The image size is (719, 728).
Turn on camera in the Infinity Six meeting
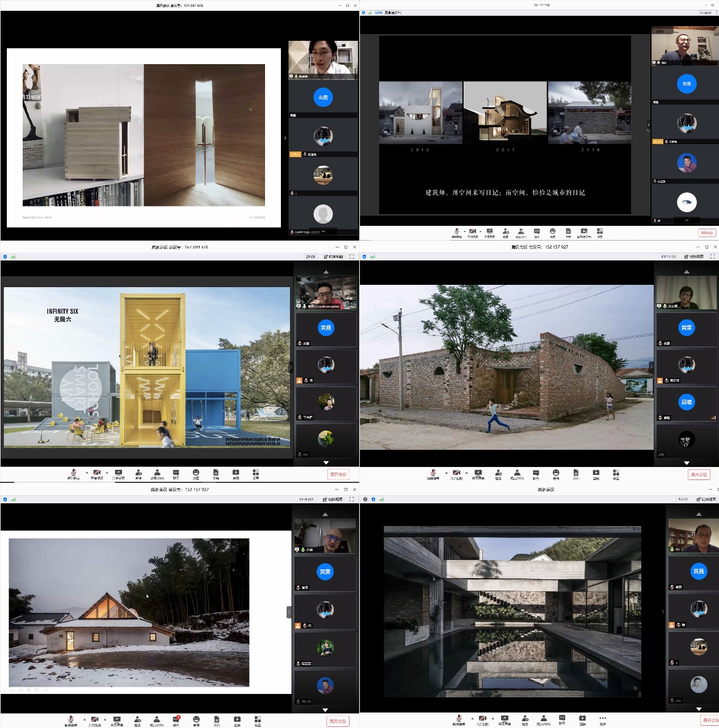96,473
